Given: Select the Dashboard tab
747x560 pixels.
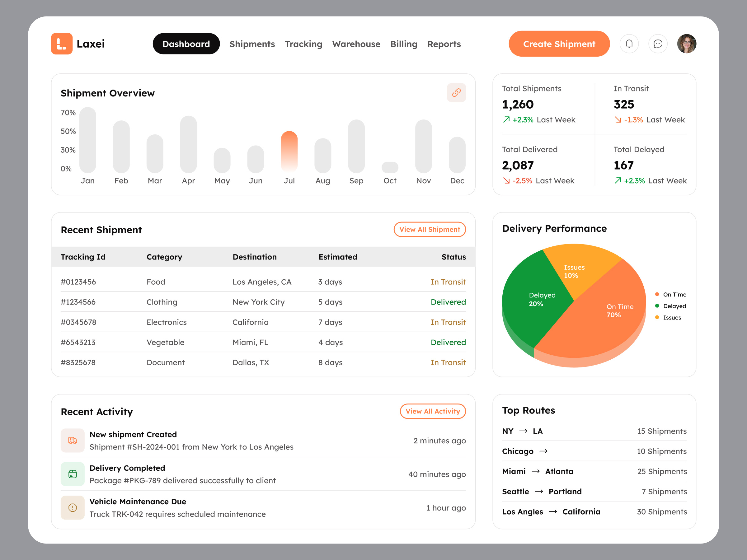Looking at the screenshot, I should [186, 44].
